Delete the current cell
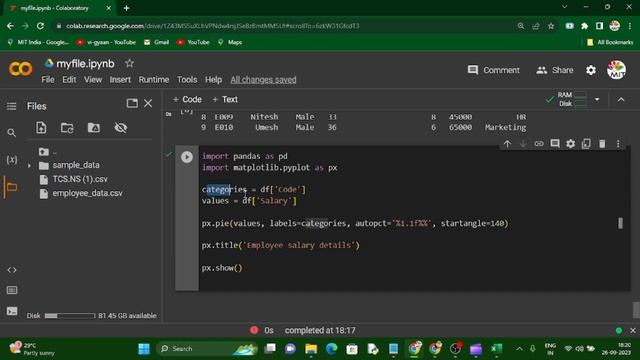The height and width of the screenshot is (360, 640). click(x=602, y=144)
